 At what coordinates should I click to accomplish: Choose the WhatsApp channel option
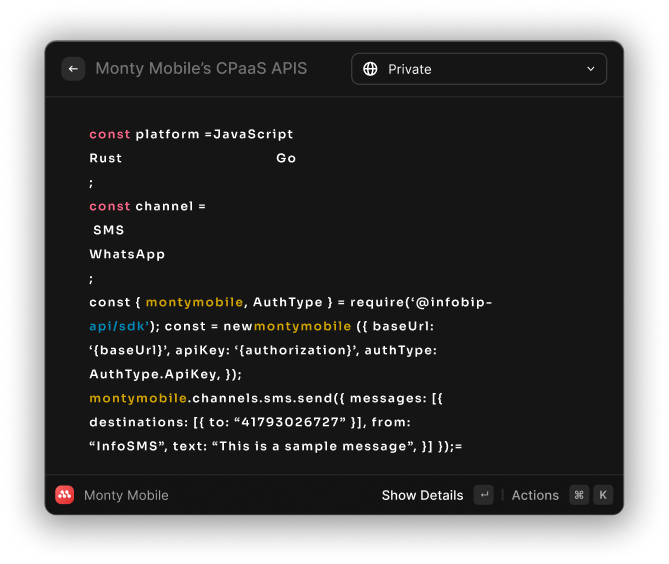pos(127,254)
